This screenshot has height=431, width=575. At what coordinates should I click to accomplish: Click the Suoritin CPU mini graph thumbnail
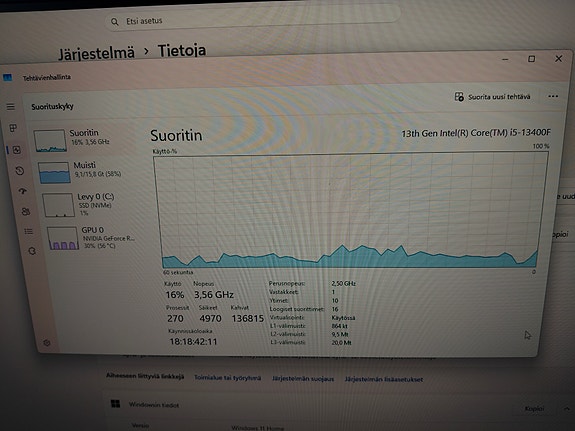click(x=50, y=140)
